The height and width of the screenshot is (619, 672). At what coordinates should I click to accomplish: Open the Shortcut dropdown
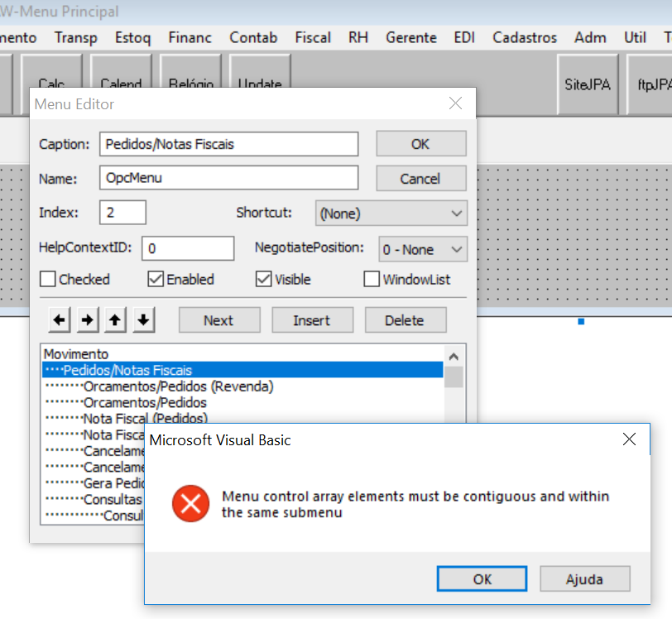(391, 213)
